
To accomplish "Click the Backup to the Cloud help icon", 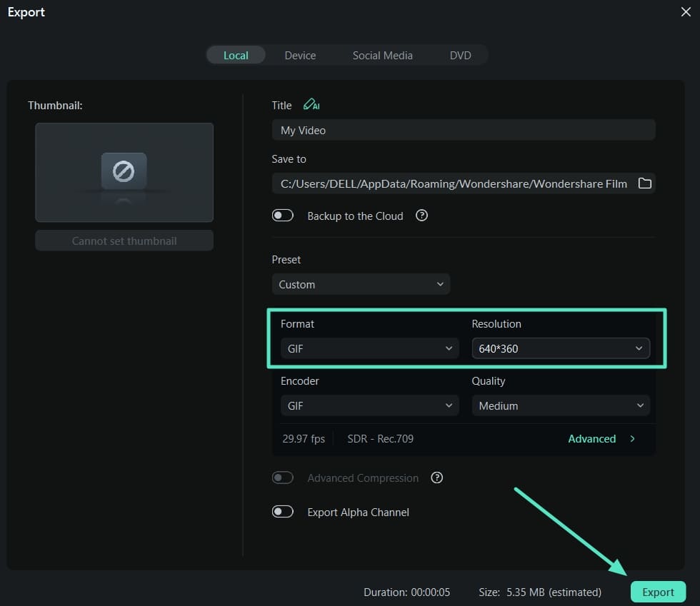I will click(x=421, y=216).
